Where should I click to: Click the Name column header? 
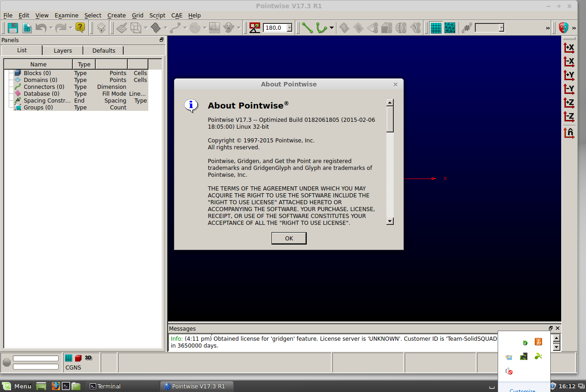pos(38,64)
